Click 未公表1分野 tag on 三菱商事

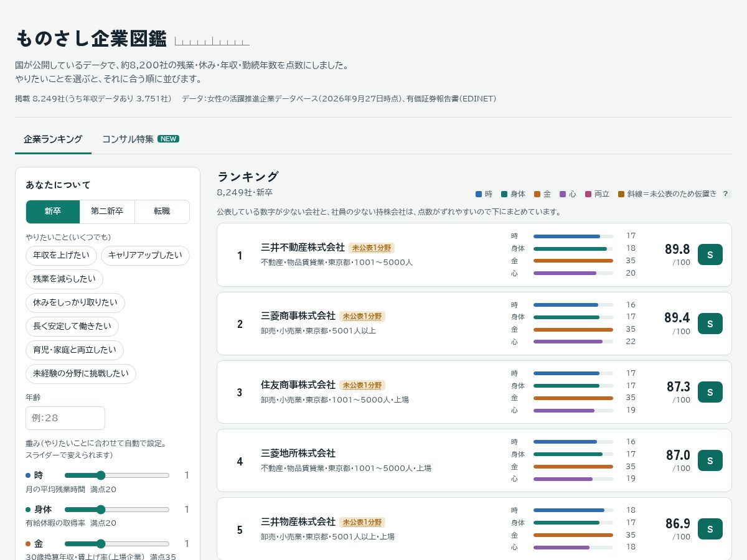point(362,316)
